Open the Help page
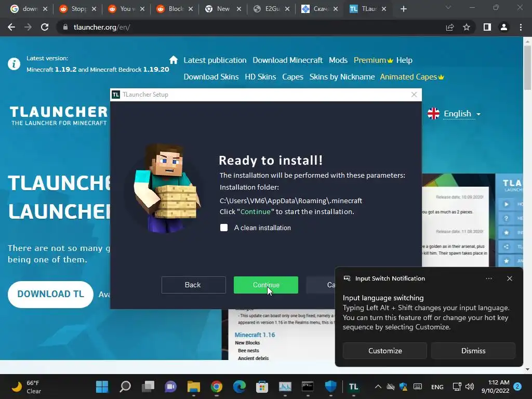This screenshot has width=532, height=399. pyautogui.click(x=404, y=60)
